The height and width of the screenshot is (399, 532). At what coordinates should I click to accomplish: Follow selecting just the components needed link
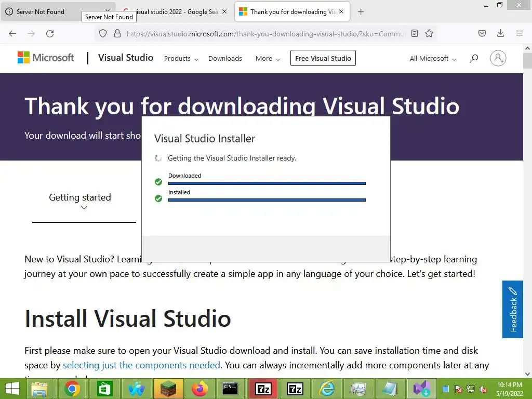coord(141,365)
